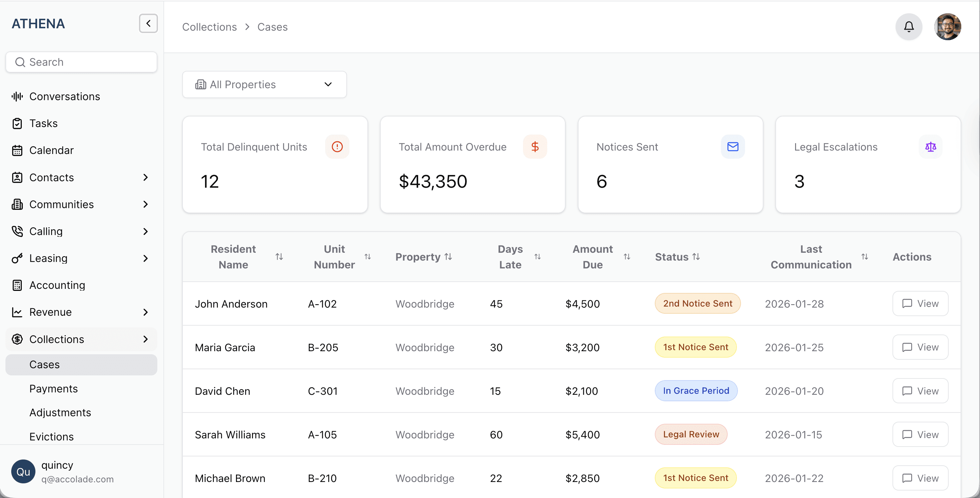Viewport: 980px width, 498px height.
Task: Sort table by Amount Due
Action: tap(627, 257)
